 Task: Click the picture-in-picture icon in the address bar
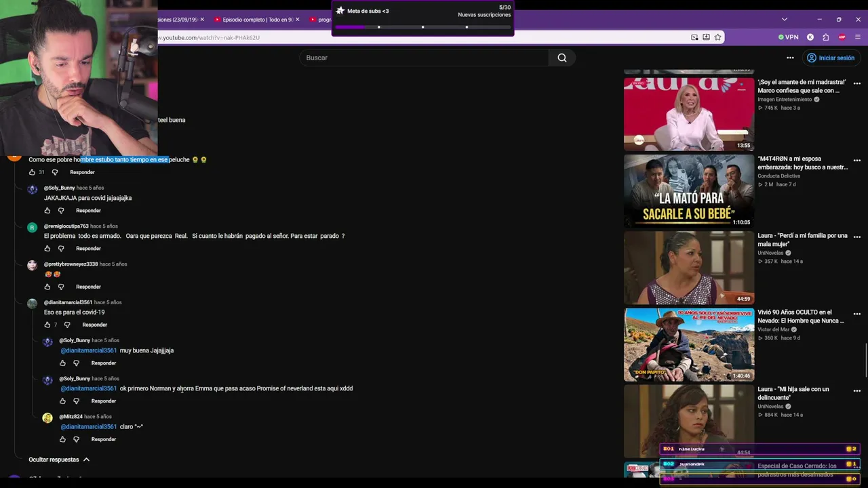tap(694, 37)
